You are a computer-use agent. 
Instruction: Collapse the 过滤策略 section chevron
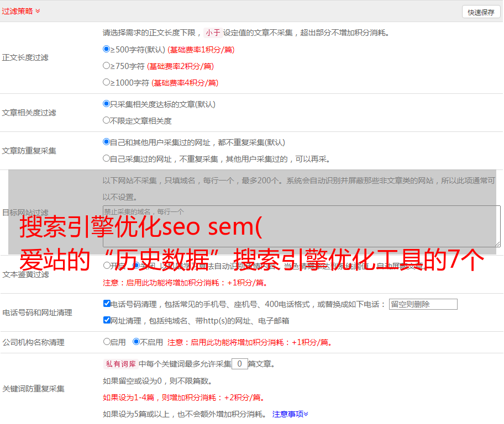click(x=38, y=11)
